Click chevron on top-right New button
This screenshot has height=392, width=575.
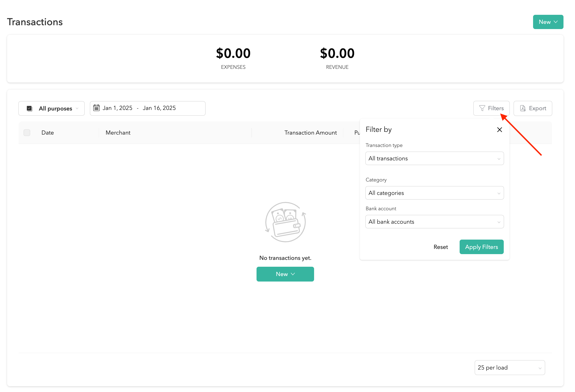[x=556, y=22]
